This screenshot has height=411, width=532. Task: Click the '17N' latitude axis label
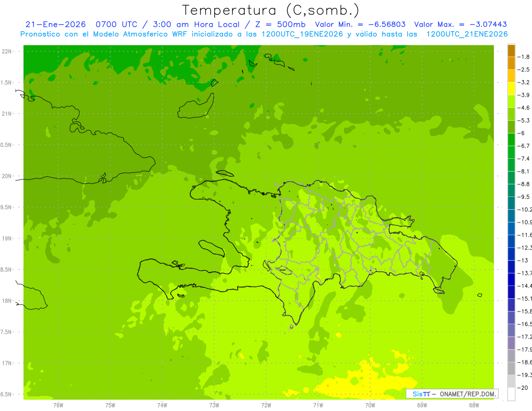click(8, 363)
